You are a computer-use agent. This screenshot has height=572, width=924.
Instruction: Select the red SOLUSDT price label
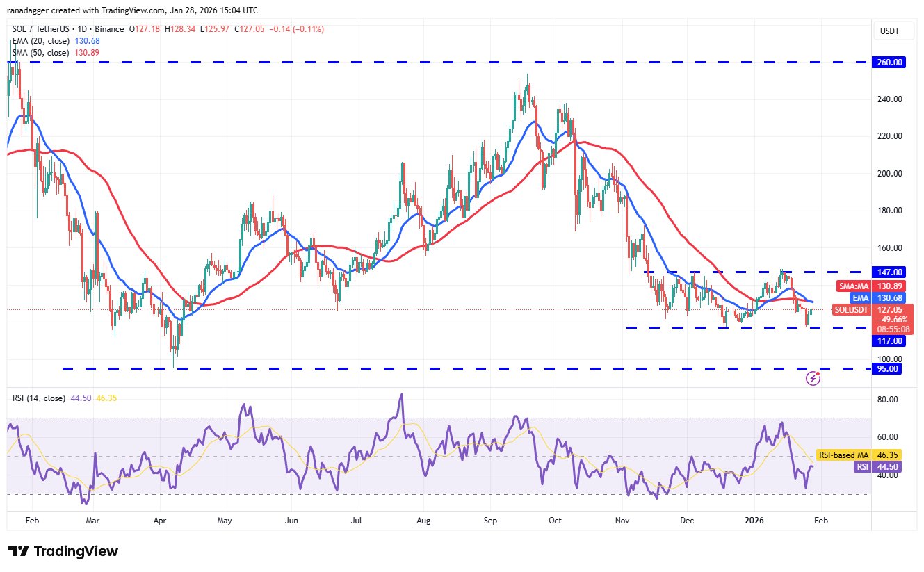(x=852, y=309)
